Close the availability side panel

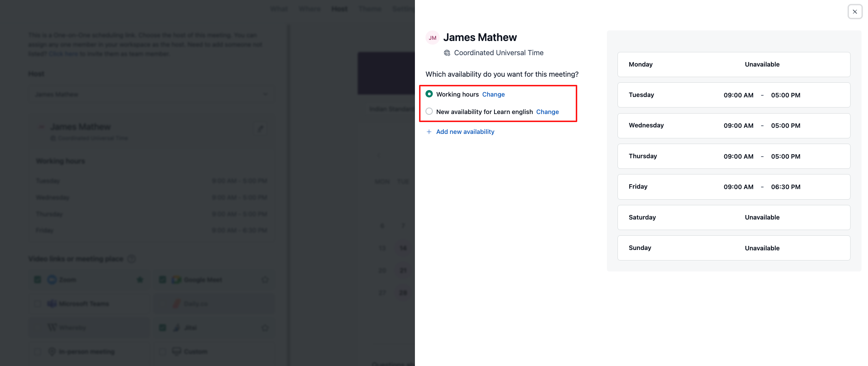click(x=855, y=12)
